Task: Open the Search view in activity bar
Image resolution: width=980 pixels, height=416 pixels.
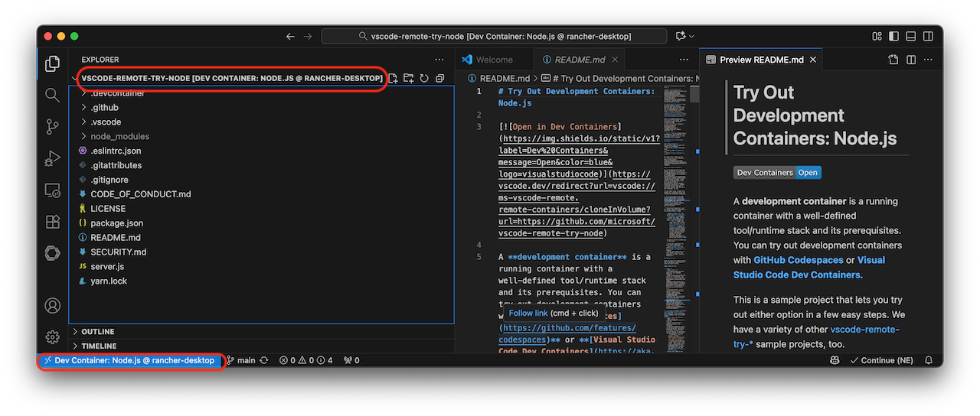Action: click(52, 95)
